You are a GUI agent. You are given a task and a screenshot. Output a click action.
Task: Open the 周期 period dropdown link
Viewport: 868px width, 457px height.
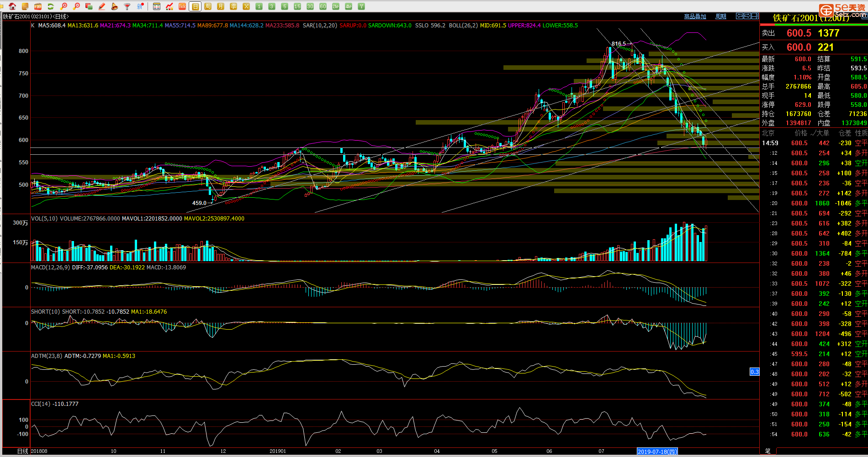coord(720,16)
